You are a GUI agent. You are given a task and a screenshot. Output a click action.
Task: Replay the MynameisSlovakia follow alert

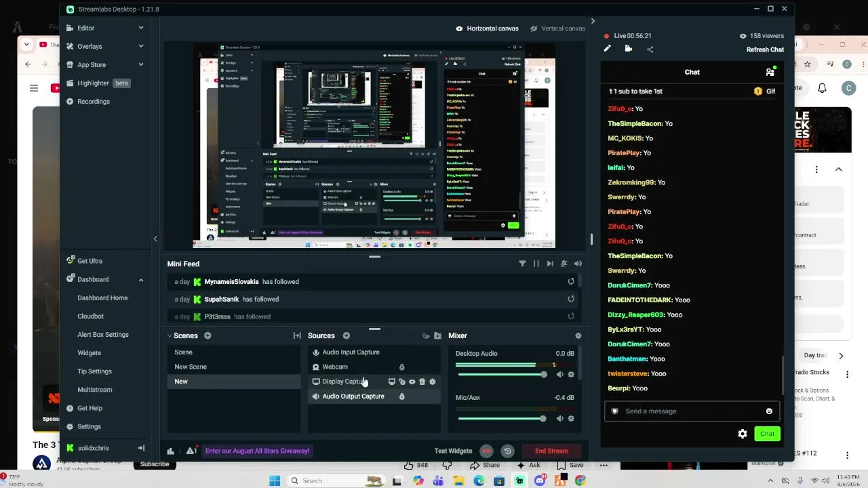pyautogui.click(x=571, y=281)
